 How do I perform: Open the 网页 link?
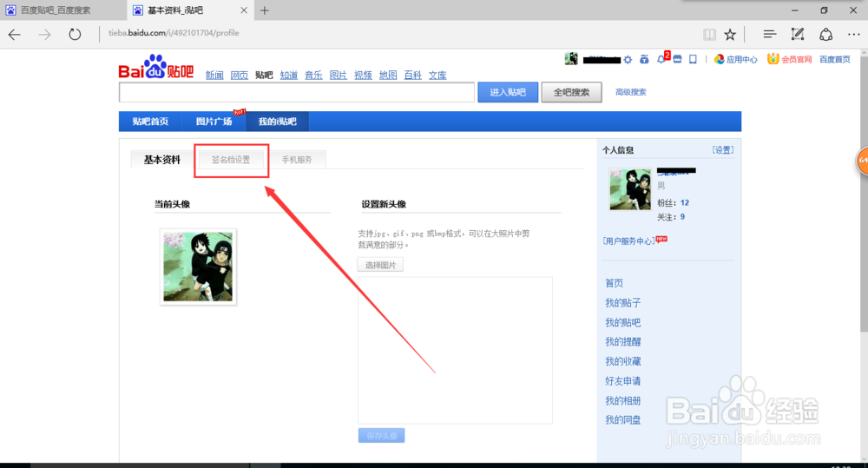coord(240,76)
